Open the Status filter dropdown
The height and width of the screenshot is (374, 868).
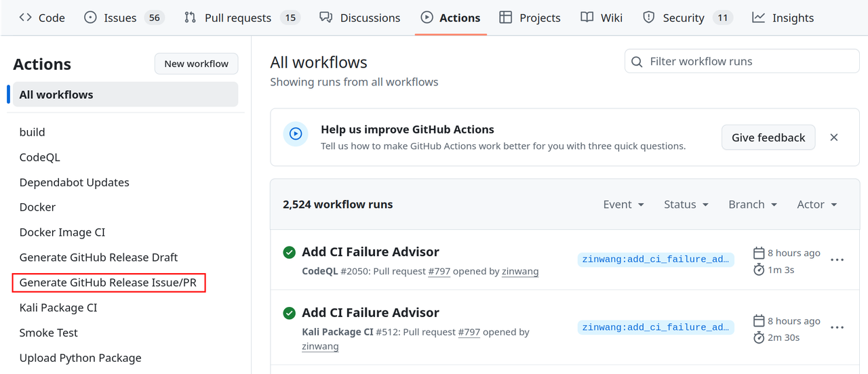(686, 205)
